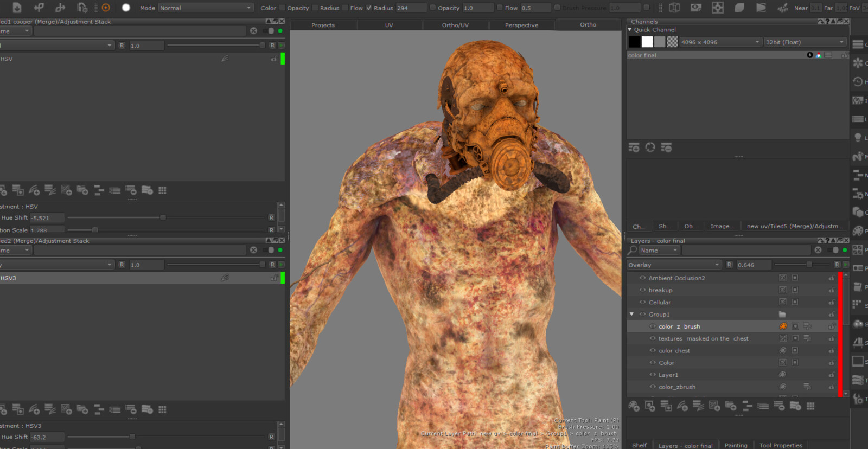Add a paint layer in Layers panel toolbar

tap(634, 406)
